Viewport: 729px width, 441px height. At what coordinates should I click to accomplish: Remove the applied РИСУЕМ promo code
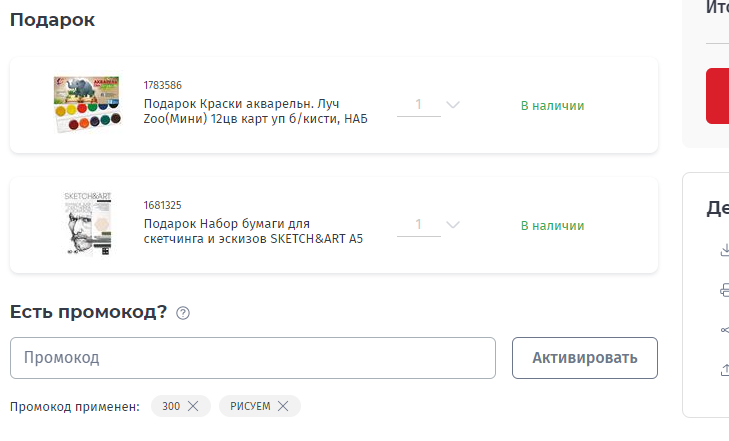283,406
